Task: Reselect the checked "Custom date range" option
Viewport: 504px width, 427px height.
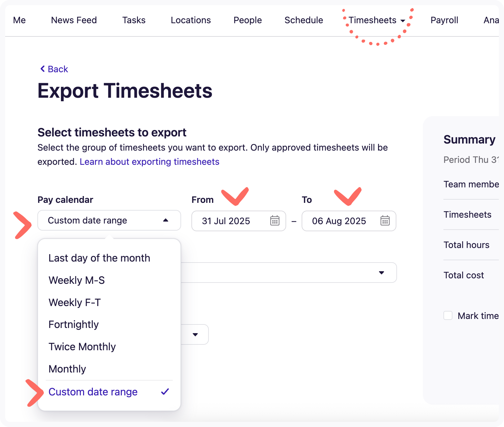Action: [93, 392]
